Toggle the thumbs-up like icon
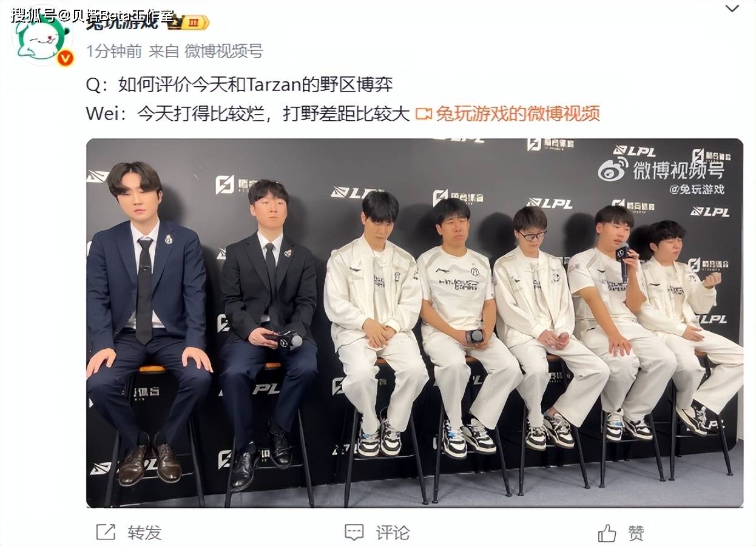This screenshot has width=756, height=546. [x=607, y=533]
